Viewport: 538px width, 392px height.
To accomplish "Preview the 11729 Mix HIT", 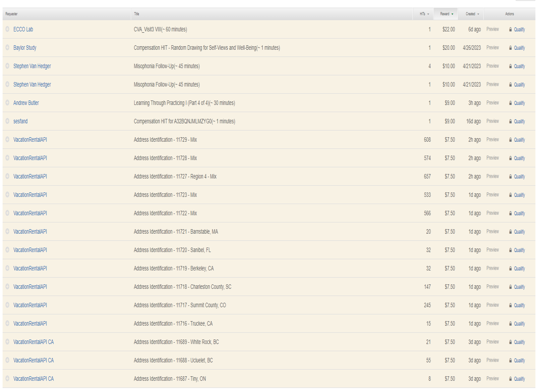I will tap(492, 139).
